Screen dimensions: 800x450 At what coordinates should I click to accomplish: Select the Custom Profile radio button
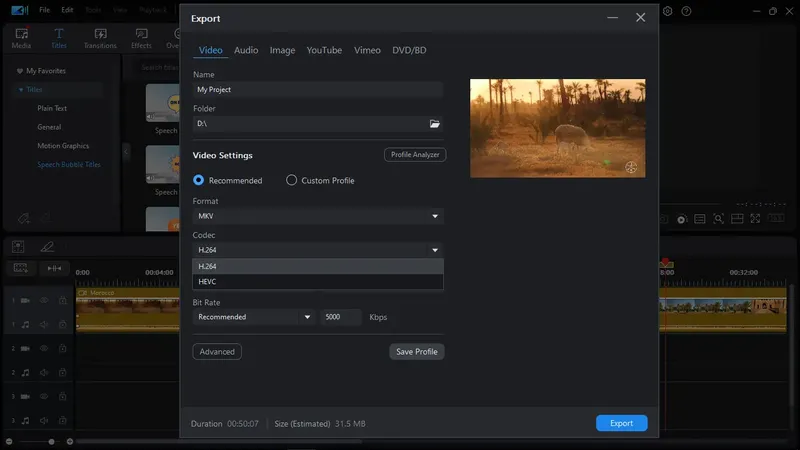[x=291, y=180]
